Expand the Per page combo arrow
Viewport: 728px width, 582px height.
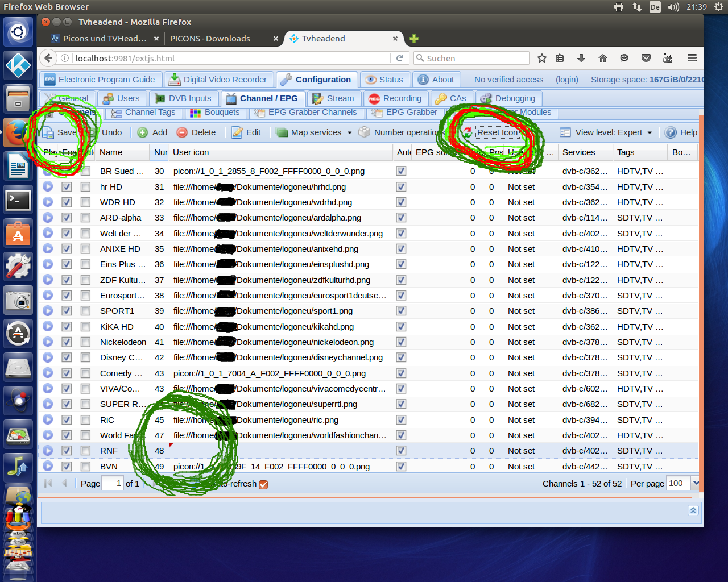point(696,483)
